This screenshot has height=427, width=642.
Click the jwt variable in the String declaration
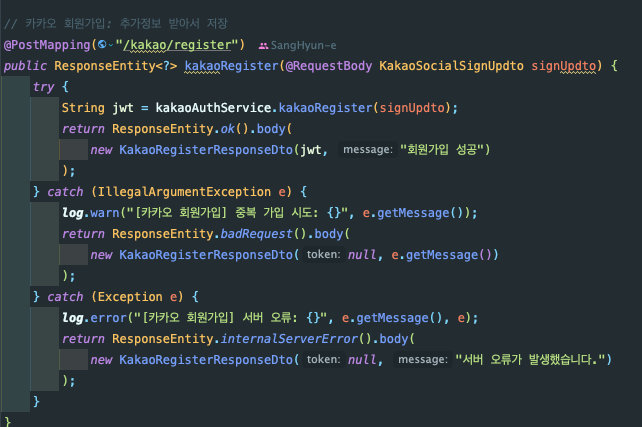coord(123,108)
